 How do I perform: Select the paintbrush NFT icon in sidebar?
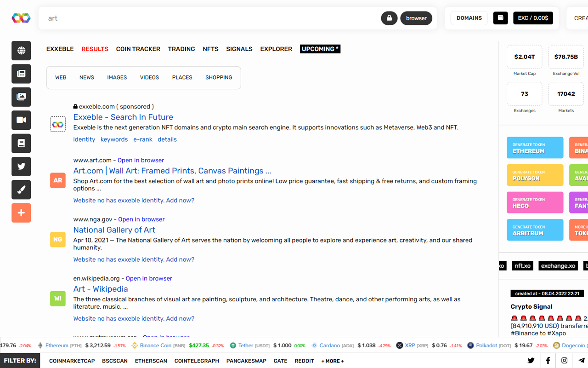[x=21, y=190]
